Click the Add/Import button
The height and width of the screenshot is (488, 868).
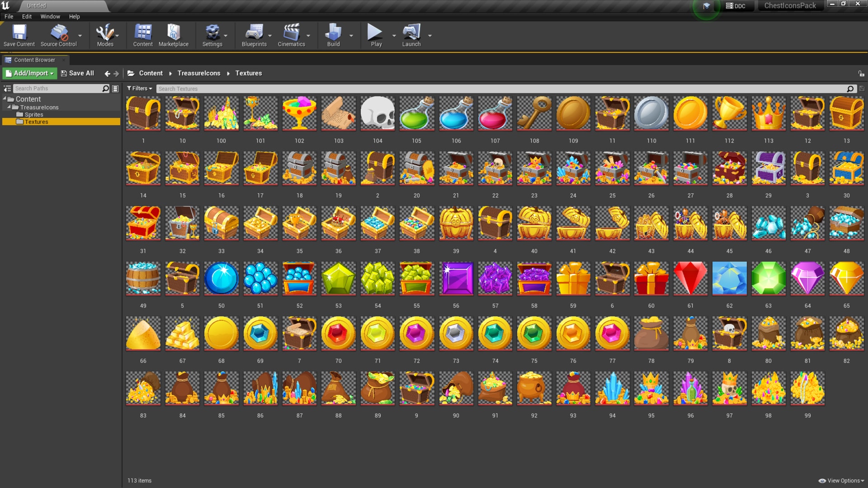(29, 73)
